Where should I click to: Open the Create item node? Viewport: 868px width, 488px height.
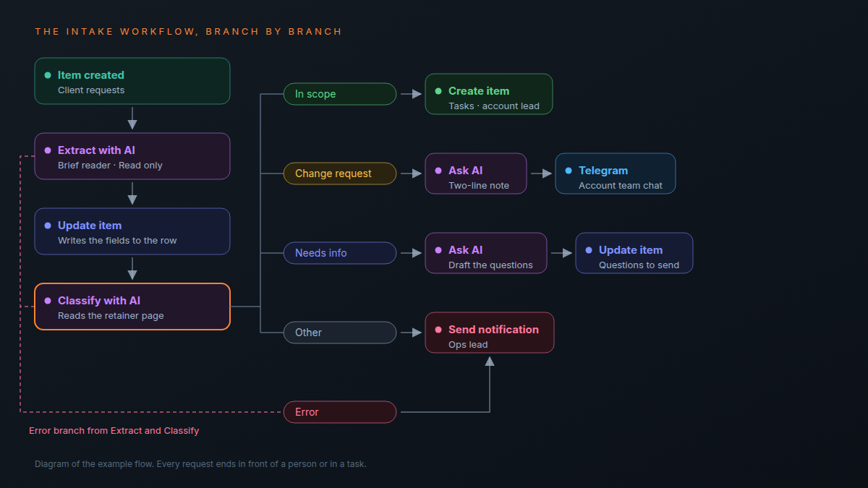(x=489, y=94)
